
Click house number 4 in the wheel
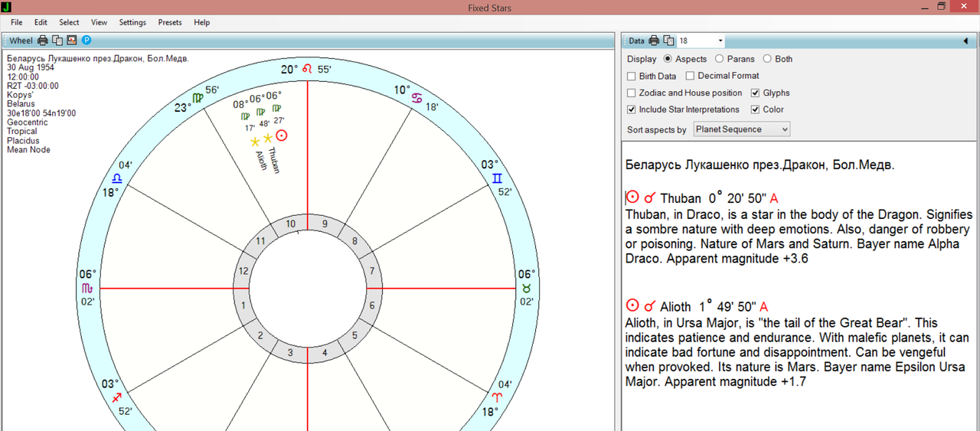tap(325, 353)
